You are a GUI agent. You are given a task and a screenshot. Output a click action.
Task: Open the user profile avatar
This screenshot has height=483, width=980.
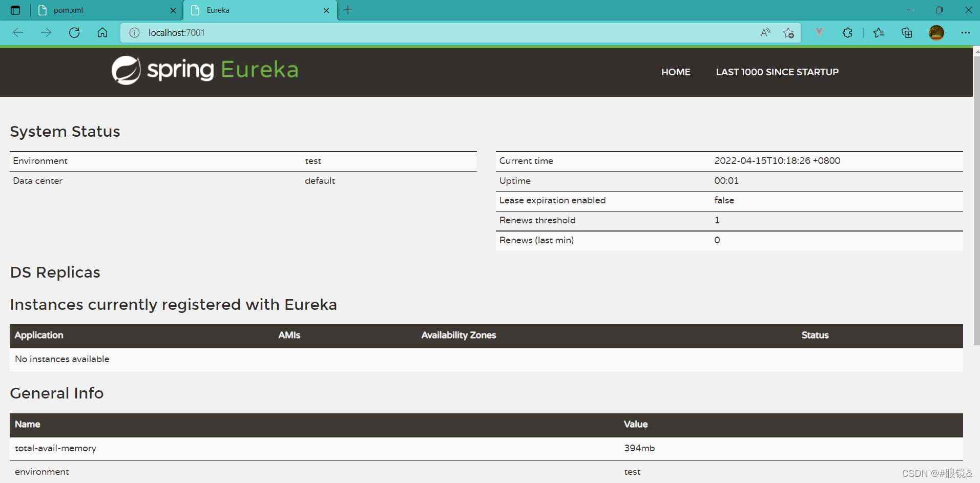(936, 33)
